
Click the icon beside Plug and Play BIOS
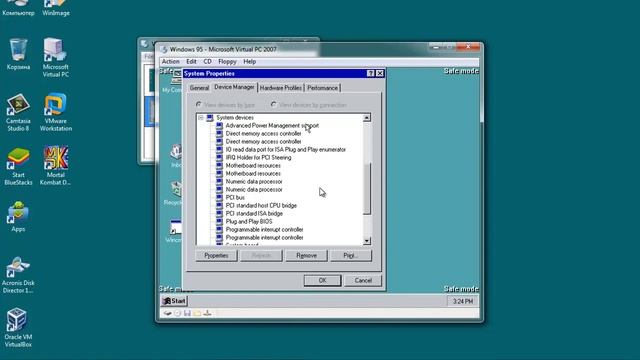tap(219, 221)
